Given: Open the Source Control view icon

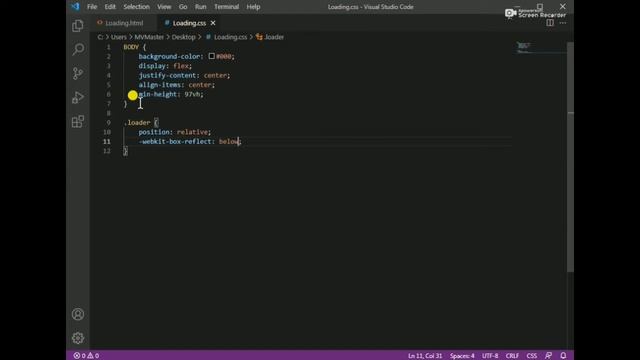Looking at the screenshot, I should click(78, 73).
